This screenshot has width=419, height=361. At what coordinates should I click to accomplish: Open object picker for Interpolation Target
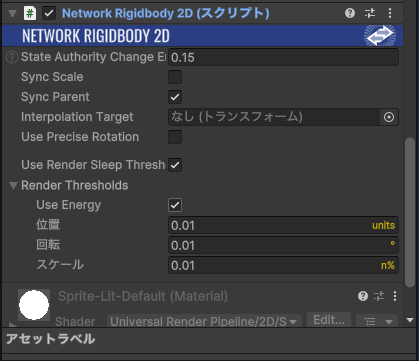pos(389,117)
